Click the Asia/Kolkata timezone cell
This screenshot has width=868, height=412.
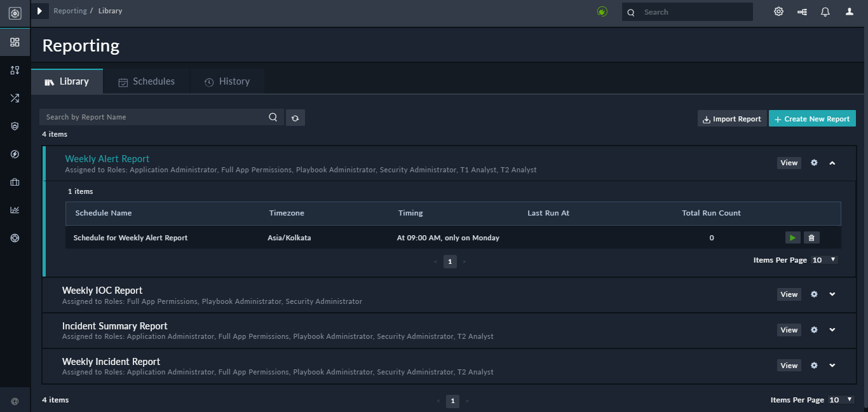289,238
